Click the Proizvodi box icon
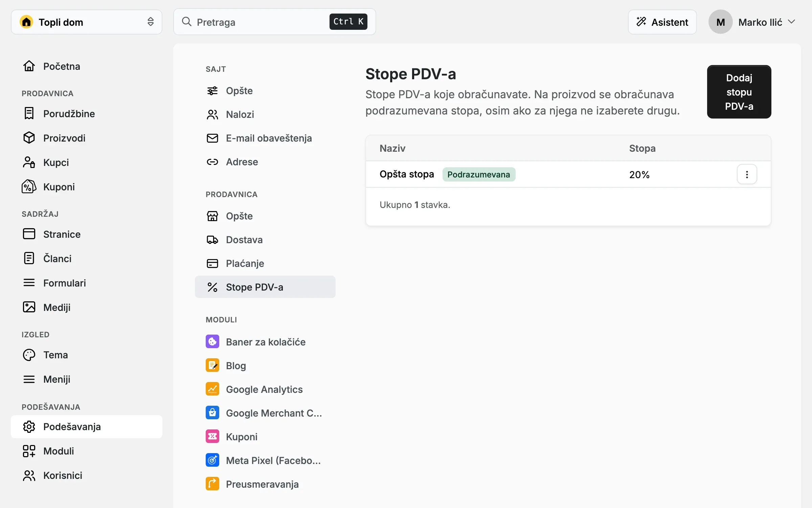The height and width of the screenshot is (508, 812). click(29, 138)
